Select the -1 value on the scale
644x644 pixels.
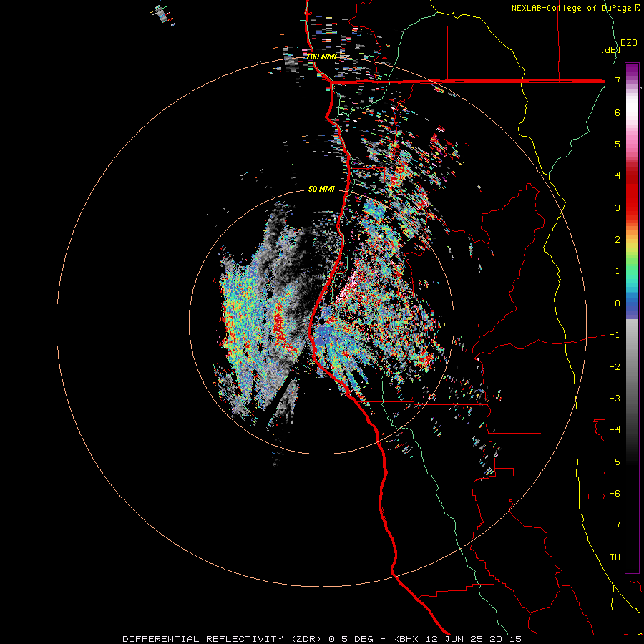pos(615,335)
